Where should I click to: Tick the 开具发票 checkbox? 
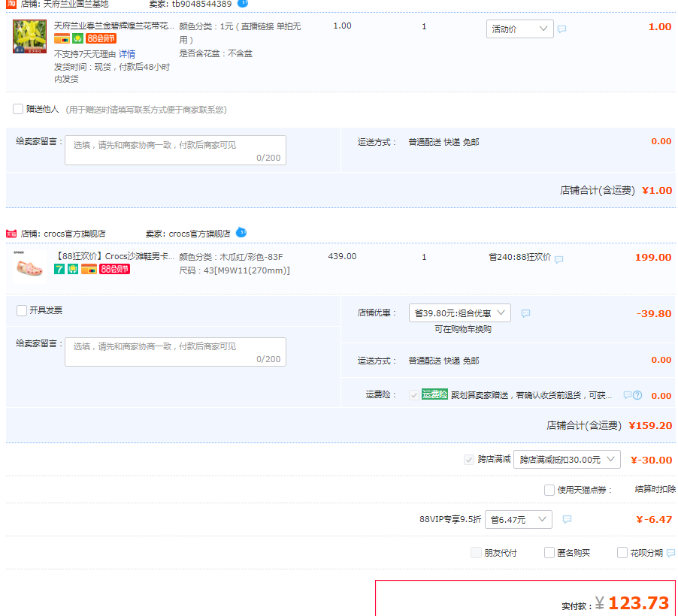(x=22, y=310)
